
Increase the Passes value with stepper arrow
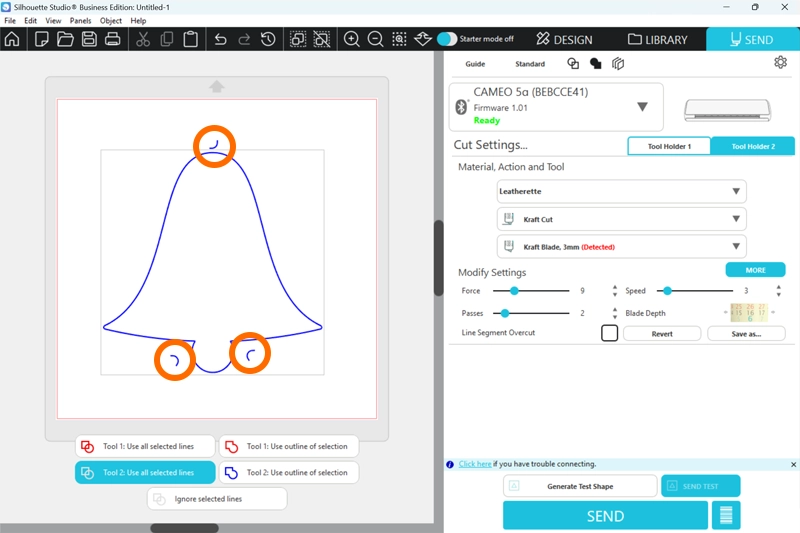click(x=614, y=309)
